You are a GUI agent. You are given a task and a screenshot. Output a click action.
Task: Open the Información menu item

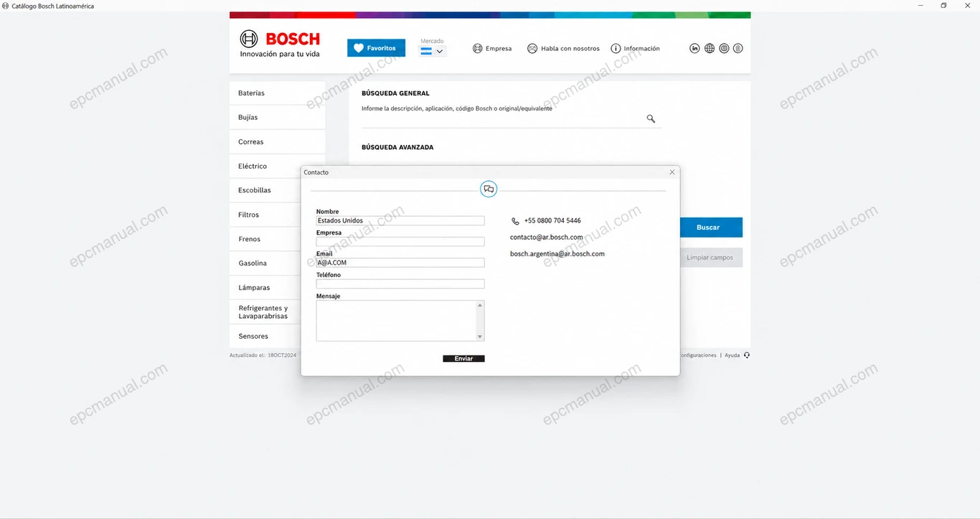point(635,49)
